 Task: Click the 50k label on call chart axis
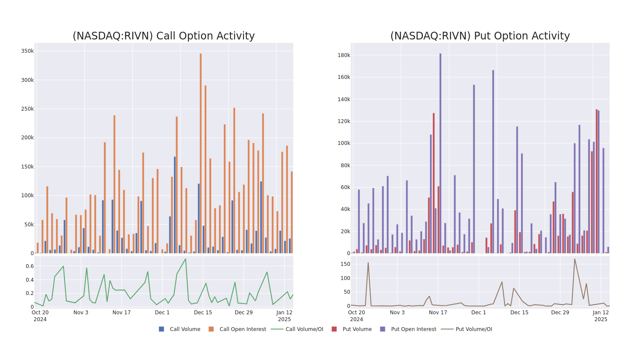(x=29, y=225)
